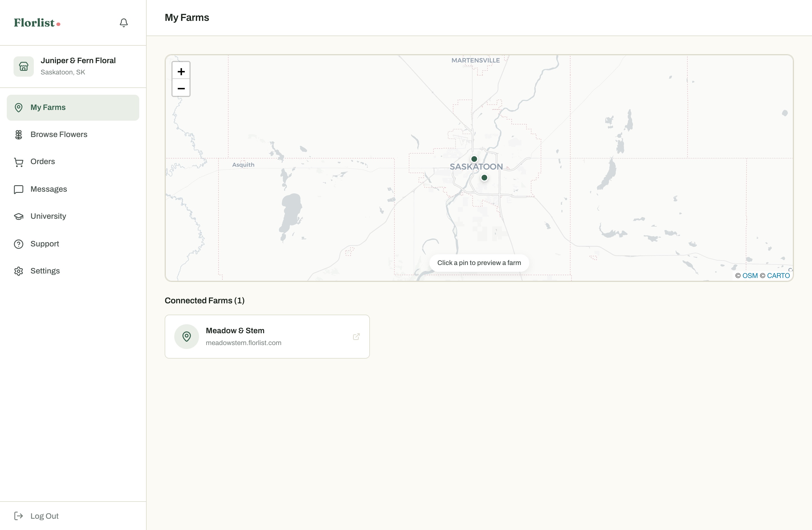The width and height of the screenshot is (812, 530).
Task: Click the University graduation cap icon
Action: (x=18, y=217)
